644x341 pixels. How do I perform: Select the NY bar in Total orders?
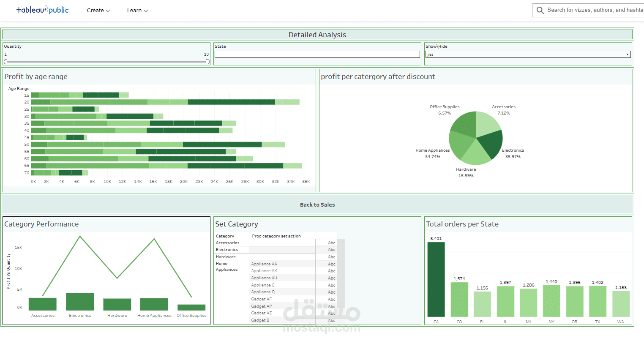pos(551,301)
